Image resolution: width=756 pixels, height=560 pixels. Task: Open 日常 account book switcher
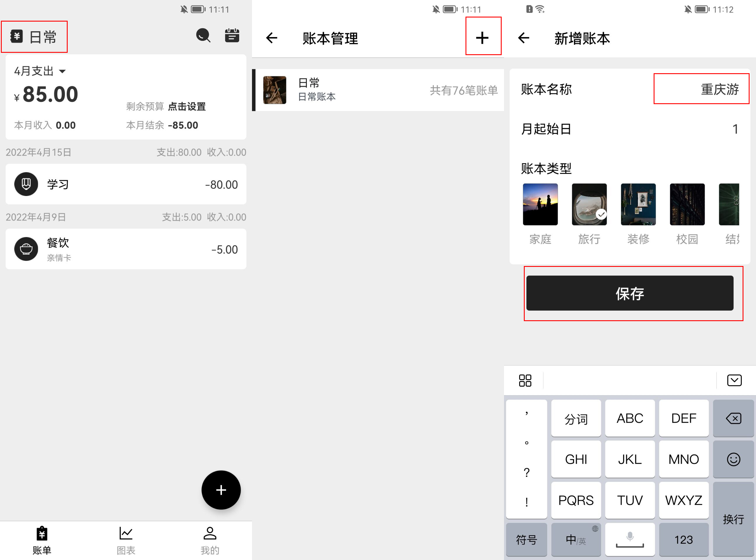click(34, 37)
